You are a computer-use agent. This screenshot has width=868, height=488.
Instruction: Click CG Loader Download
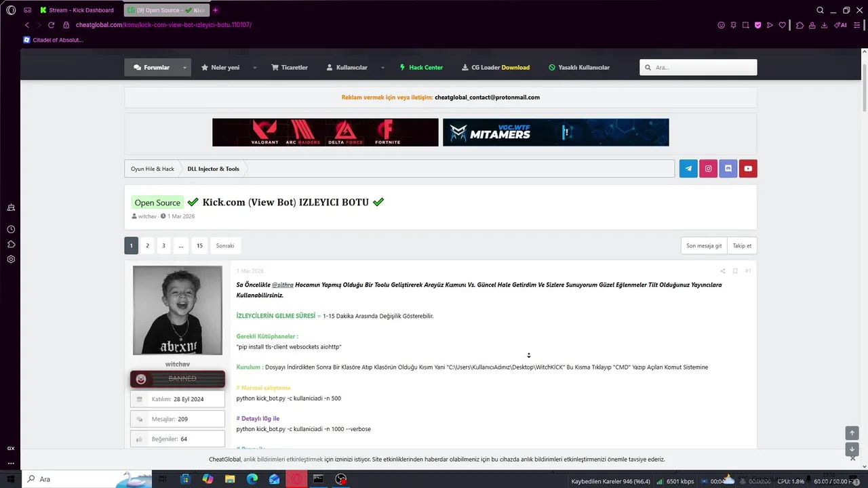(x=496, y=68)
